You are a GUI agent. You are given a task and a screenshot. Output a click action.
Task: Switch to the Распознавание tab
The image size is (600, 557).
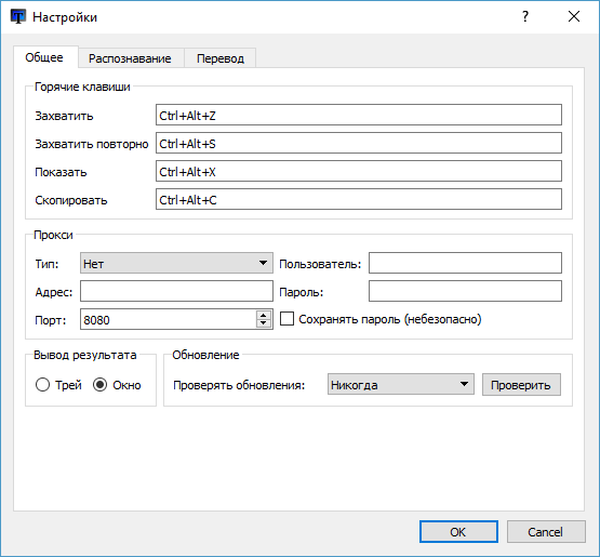130,59
